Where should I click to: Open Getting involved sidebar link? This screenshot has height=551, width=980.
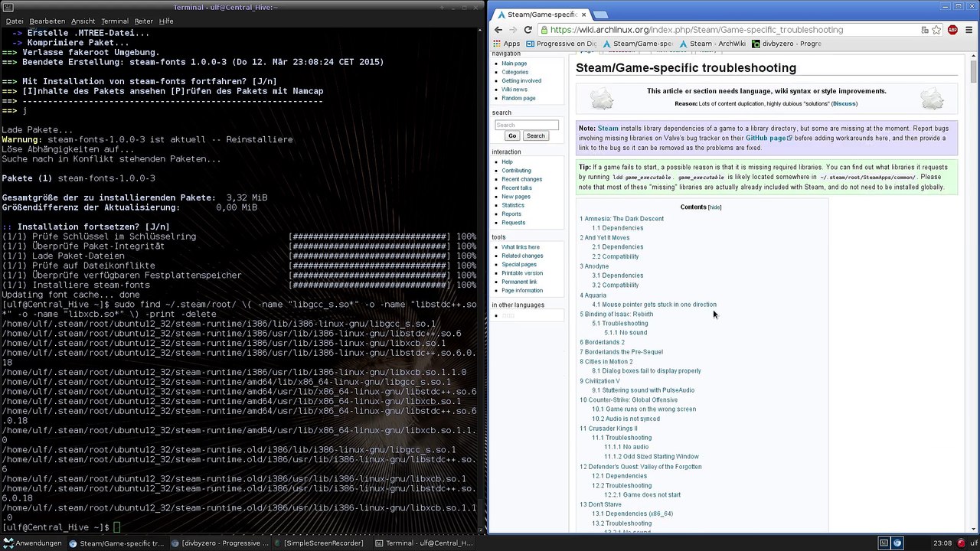click(521, 80)
